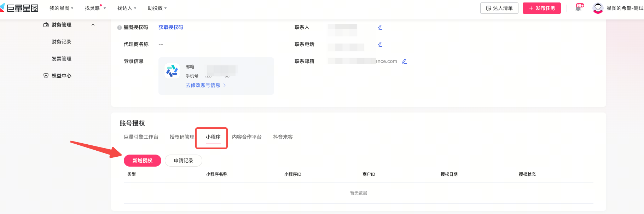This screenshot has height=214, width=644.
Task: Open 发票管理 in the sidebar
Action: [62, 59]
